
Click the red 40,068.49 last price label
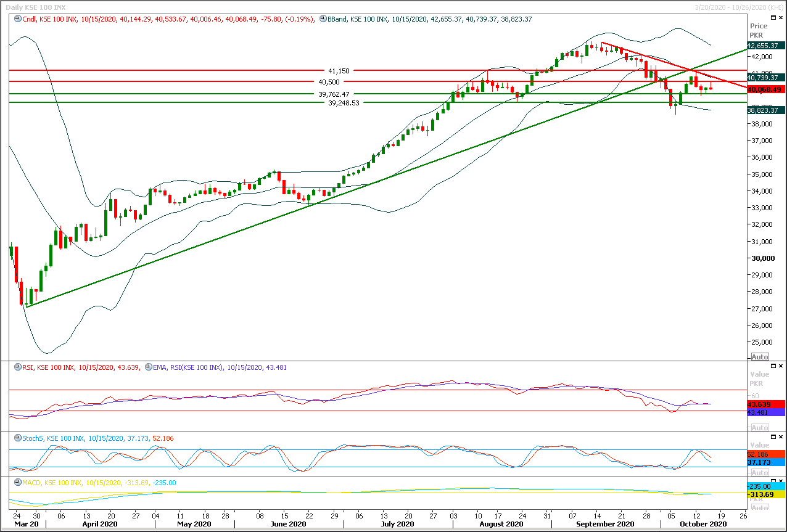765,89
